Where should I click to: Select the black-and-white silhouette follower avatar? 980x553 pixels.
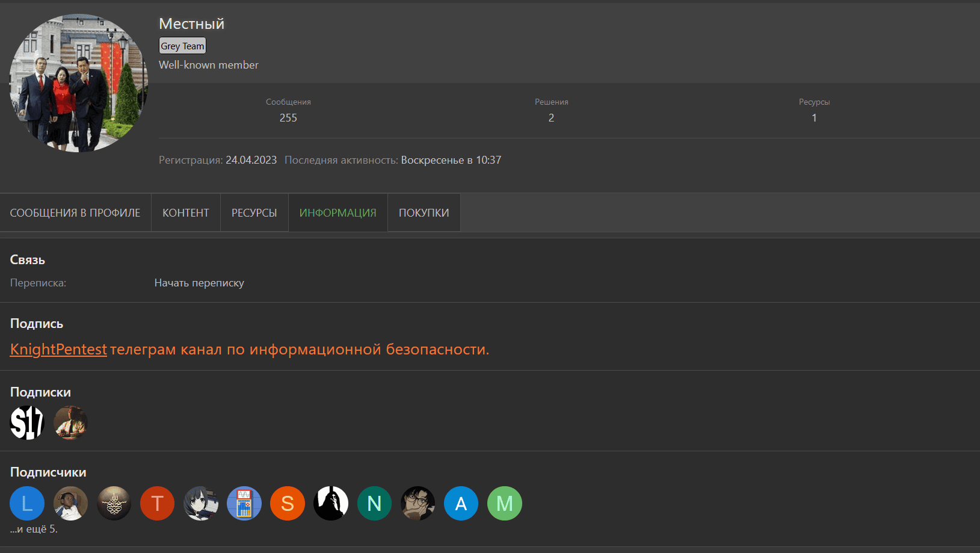point(331,503)
